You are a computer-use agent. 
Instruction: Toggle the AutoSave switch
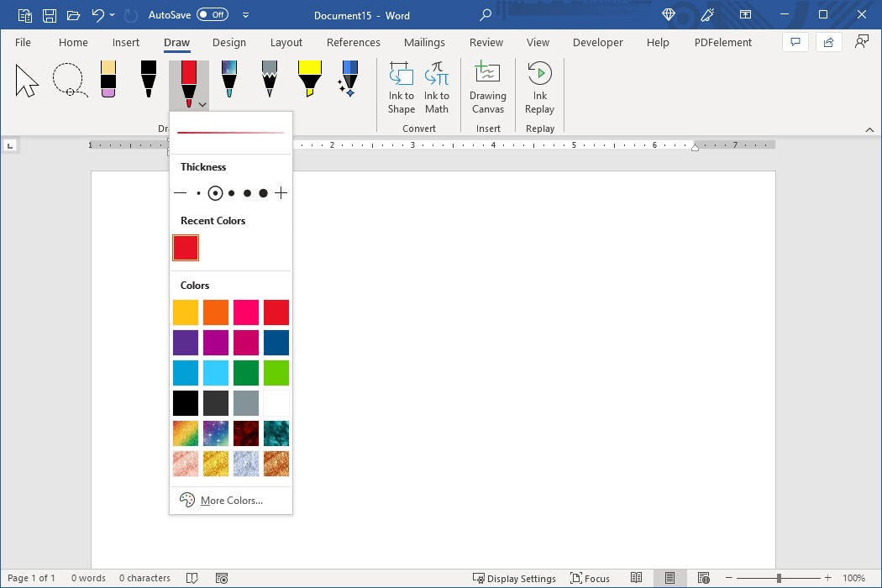click(212, 15)
